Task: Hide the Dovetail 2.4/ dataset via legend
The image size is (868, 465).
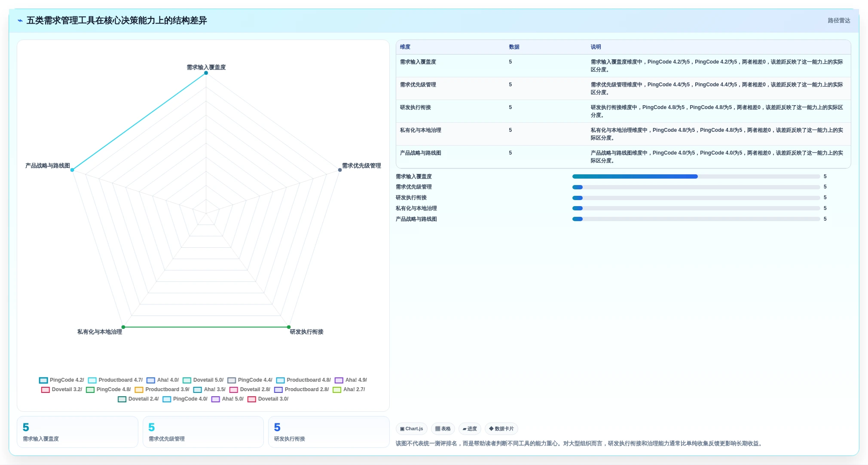Action: pos(138,399)
